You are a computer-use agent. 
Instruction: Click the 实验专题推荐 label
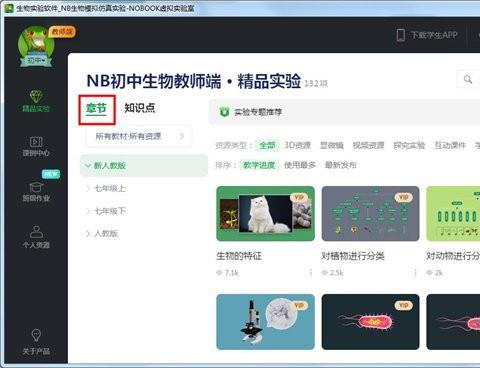tap(258, 112)
